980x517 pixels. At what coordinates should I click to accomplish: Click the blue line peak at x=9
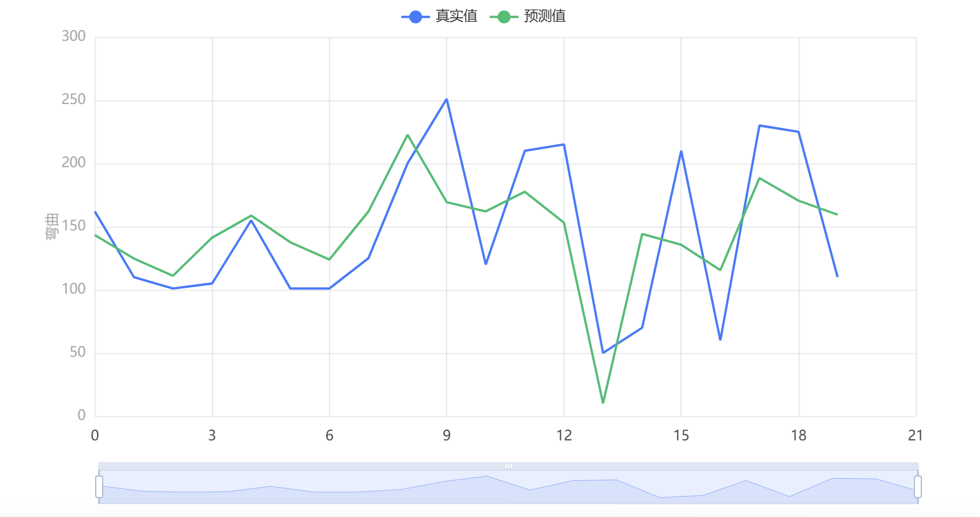[x=447, y=100]
